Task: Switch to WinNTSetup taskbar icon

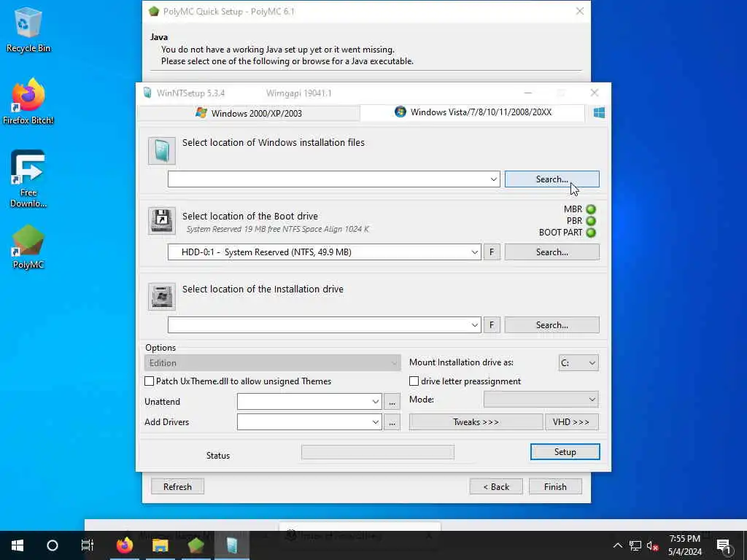Action: click(231, 545)
